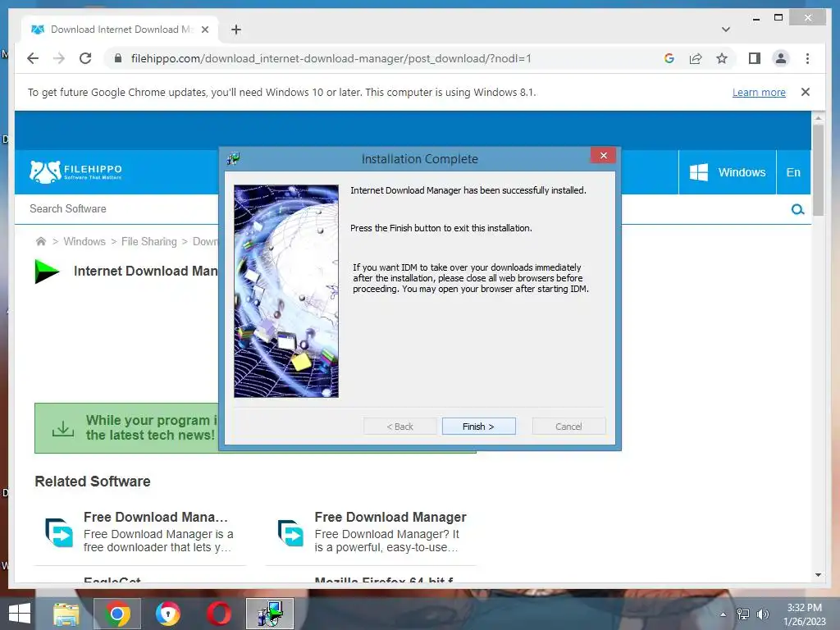
Task: Select the Download Internet Download Manager tab
Action: pyautogui.click(x=120, y=30)
